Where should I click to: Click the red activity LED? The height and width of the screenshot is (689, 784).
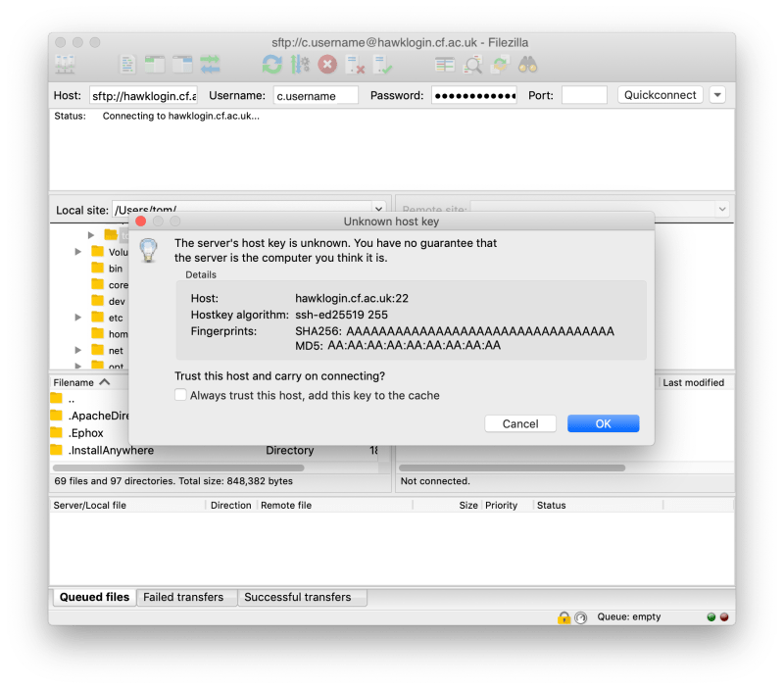[x=724, y=617]
